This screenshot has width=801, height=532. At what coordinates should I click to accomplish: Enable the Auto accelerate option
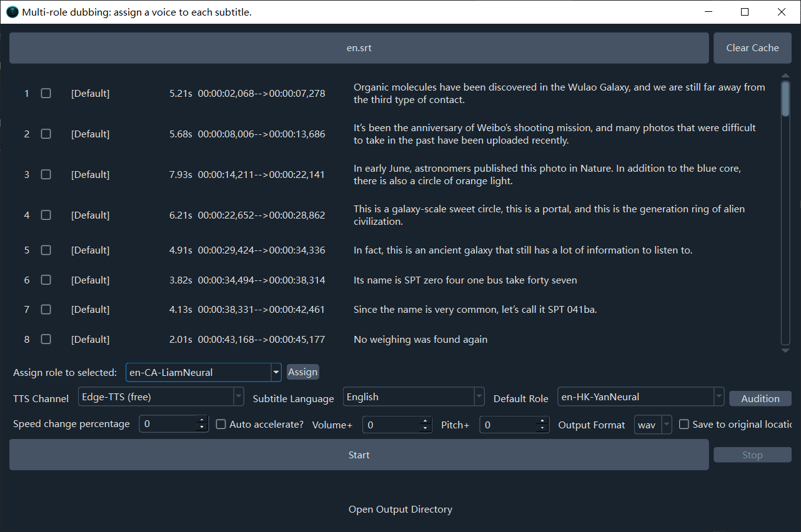(221, 425)
